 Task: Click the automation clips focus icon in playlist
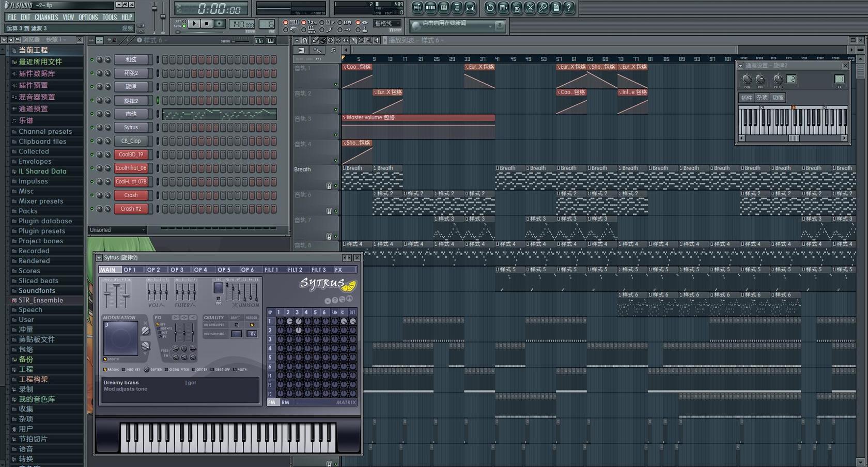click(x=317, y=50)
